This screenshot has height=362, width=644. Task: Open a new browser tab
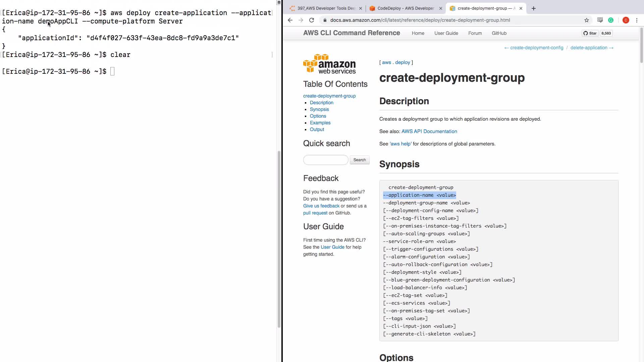tap(534, 8)
